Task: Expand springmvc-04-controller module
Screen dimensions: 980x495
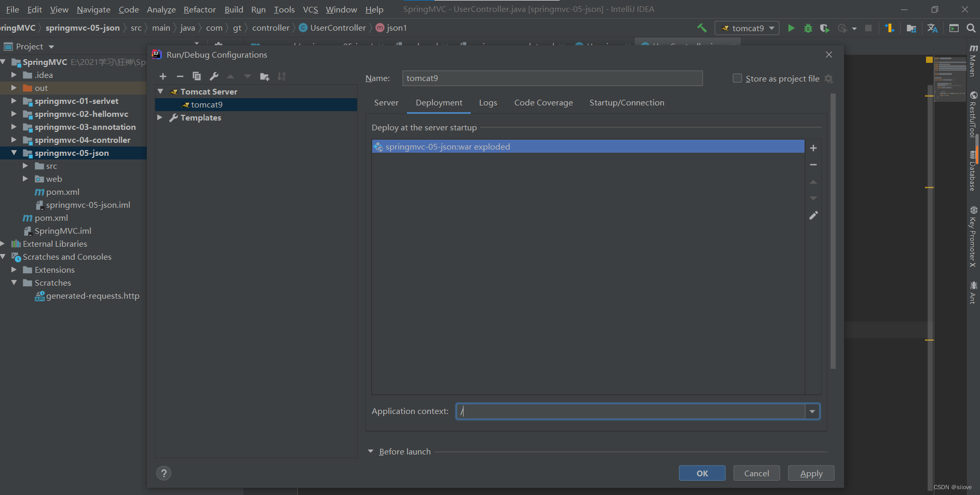Action: click(14, 140)
